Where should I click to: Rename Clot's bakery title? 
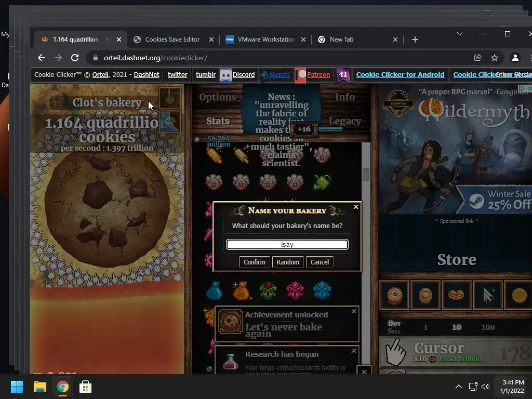click(107, 102)
